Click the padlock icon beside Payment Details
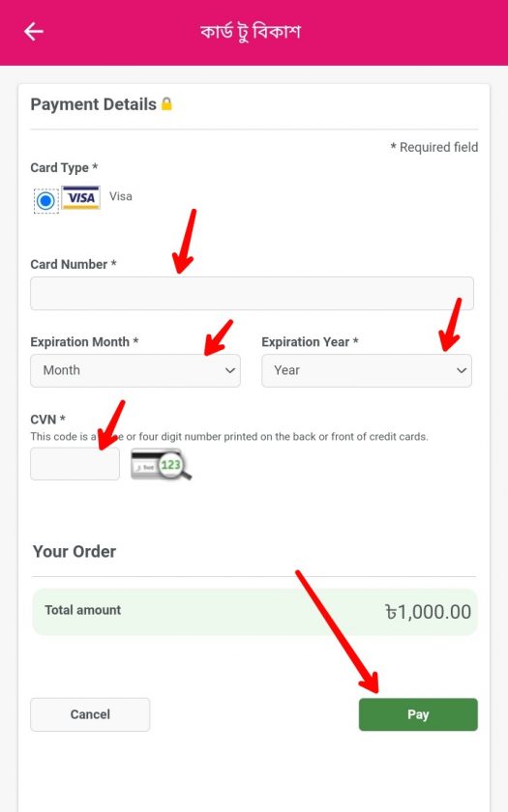The image size is (508, 812). [166, 103]
